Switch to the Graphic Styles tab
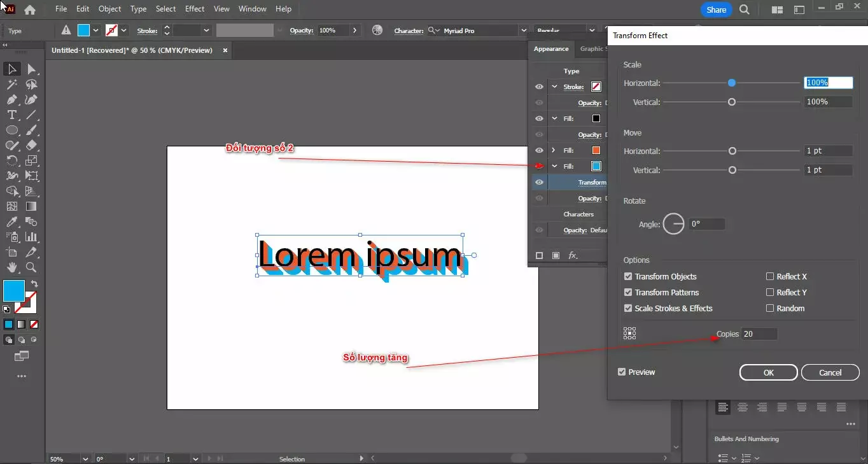The width and height of the screenshot is (868, 464). click(x=593, y=49)
